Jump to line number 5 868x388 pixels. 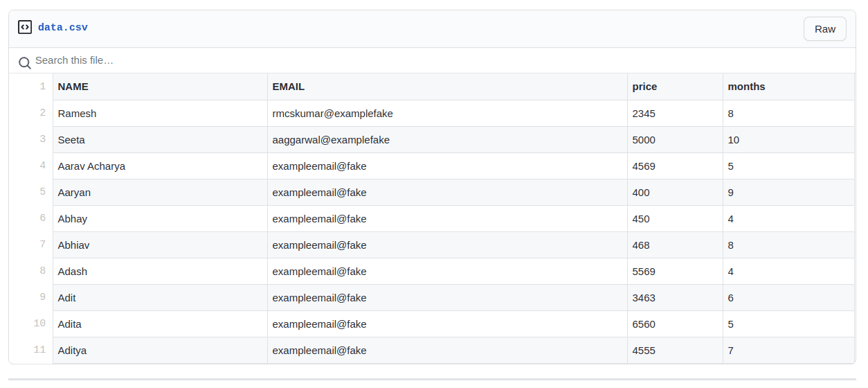coord(42,192)
